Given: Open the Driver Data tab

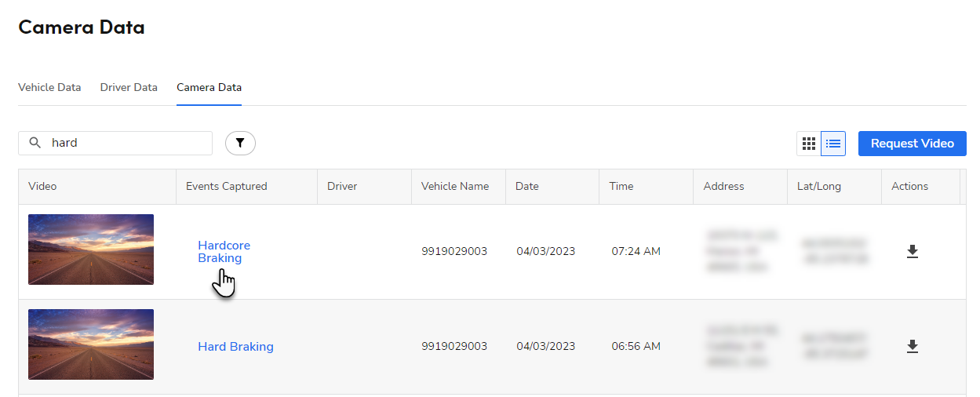Looking at the screenshot, I should (x=129, y=88).
